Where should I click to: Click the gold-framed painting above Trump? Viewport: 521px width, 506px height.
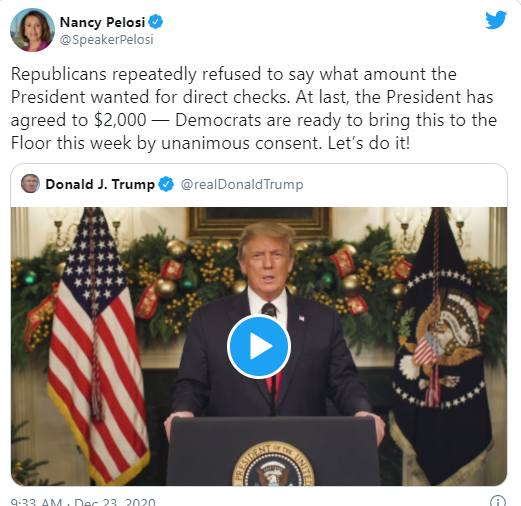point(259,222)
